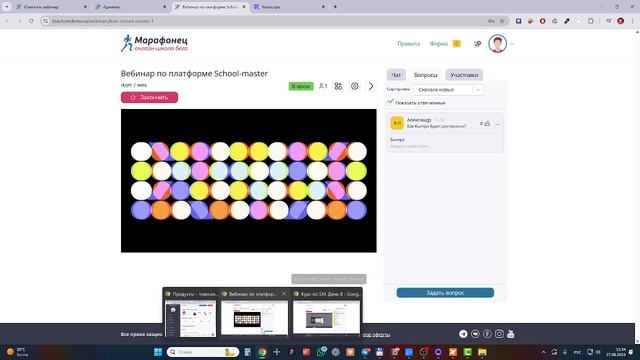The height and width of the screenshot is (360, 640).
Task: Switch to the Участники tab
Action: (464, 75)
